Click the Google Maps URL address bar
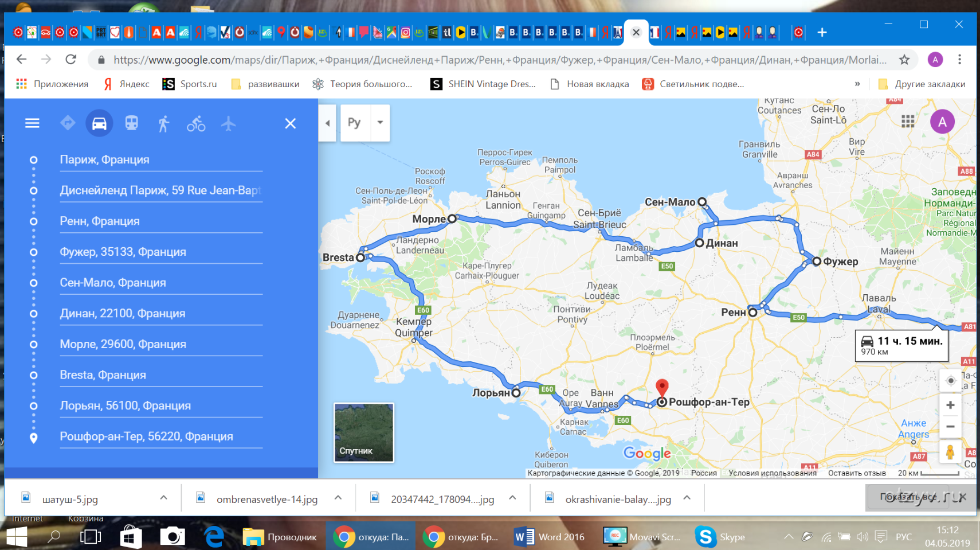 point(499,60)
